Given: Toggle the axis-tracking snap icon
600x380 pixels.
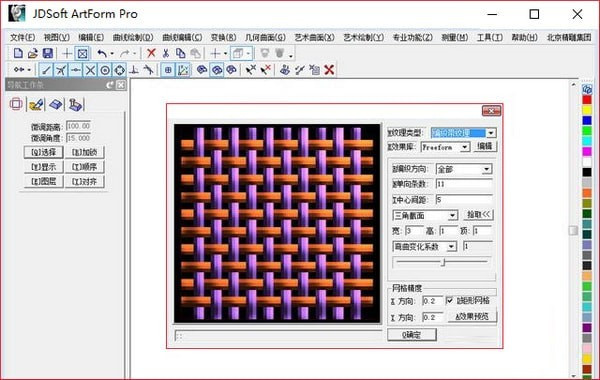Looking at the screenshot, I should [x=183, y=70].
